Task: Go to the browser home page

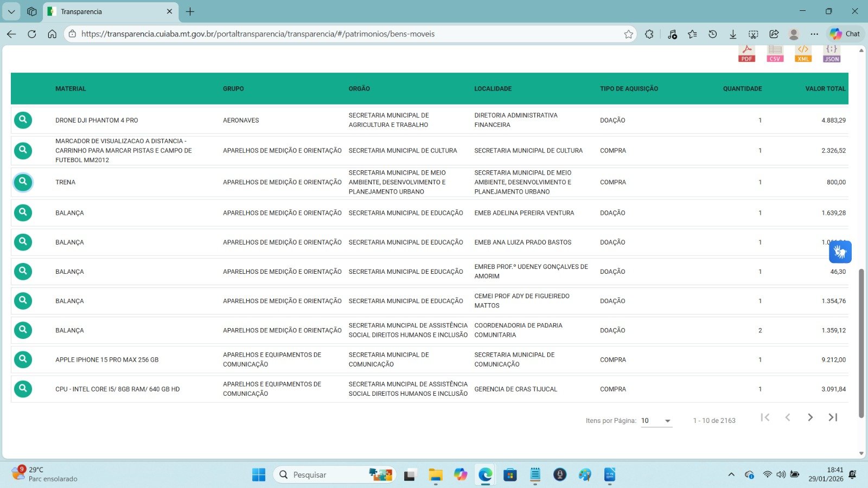Action: [52, 34]
